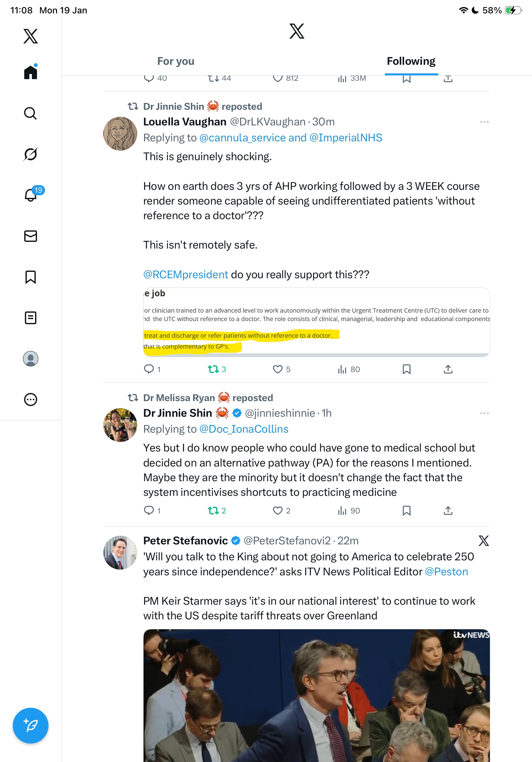Open the Grok sidebar icon
This screenshot has height=762, width=532.
tap(31, 154)
